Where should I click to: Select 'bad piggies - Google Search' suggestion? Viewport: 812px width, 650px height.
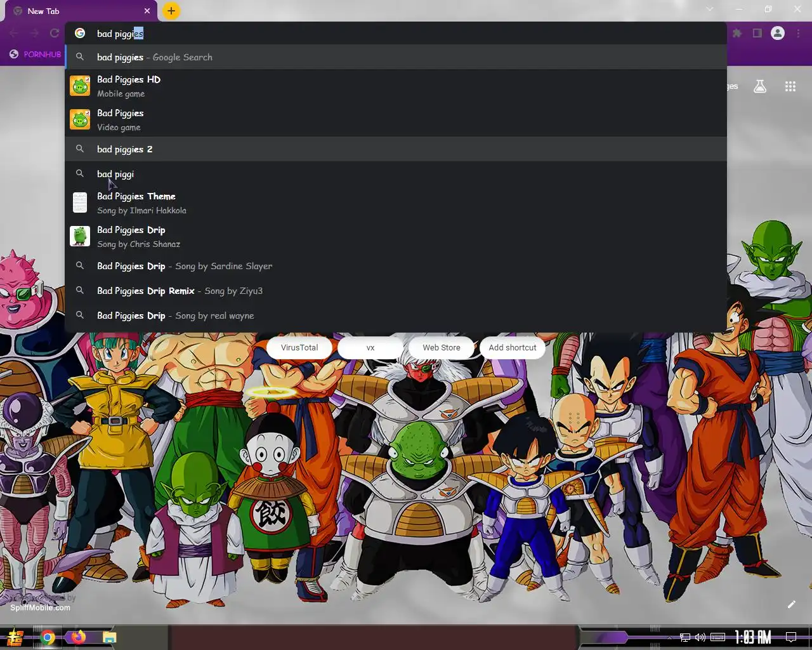pos(396,57)
